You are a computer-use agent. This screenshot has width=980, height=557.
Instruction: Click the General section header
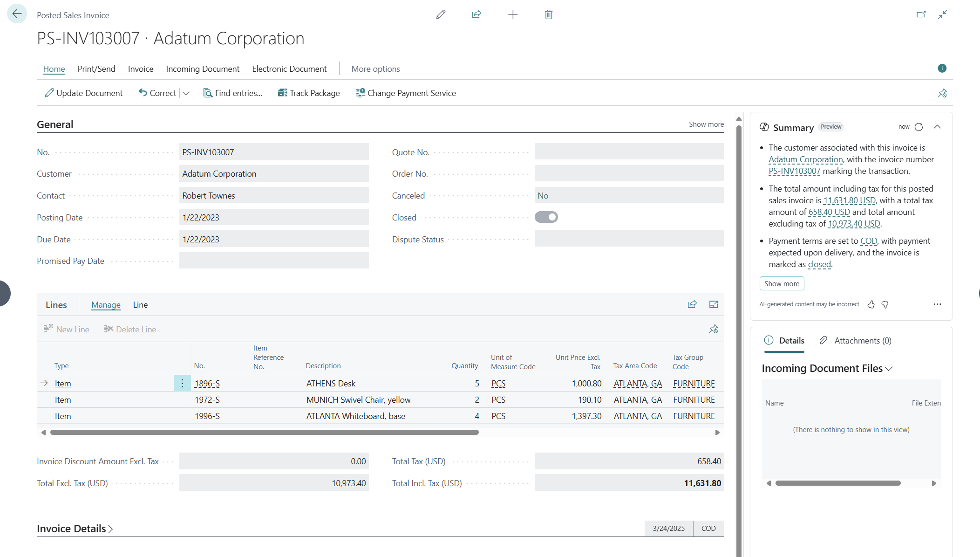tap(55, 124)
